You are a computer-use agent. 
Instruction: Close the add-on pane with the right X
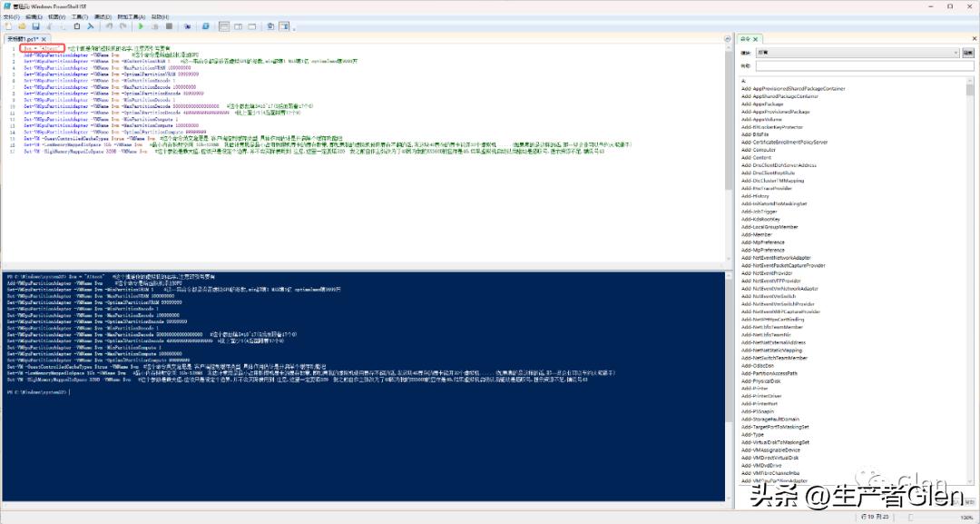(x=975, y=39)
